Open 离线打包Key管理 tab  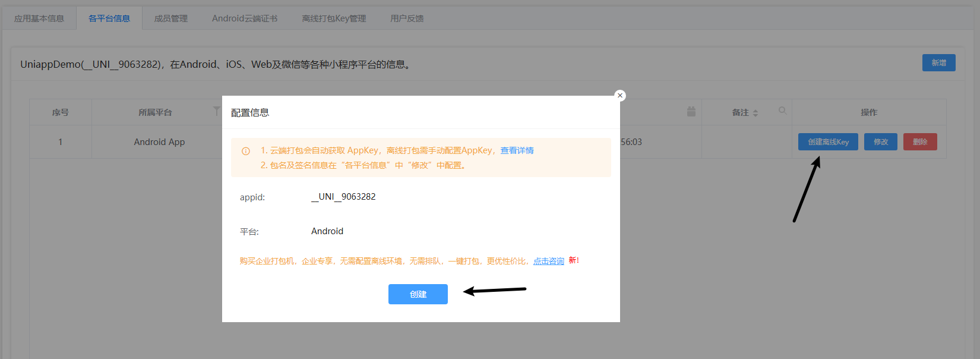point(334,18)
